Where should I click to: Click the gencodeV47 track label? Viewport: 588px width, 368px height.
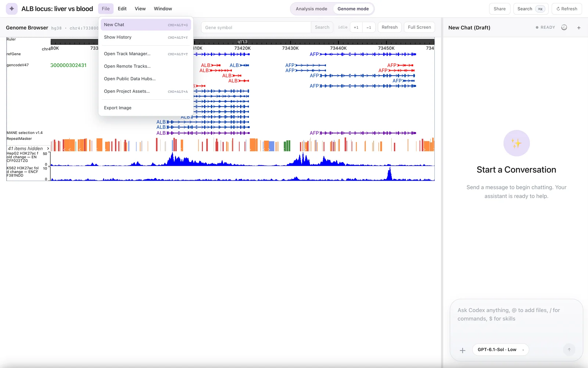pyautogui.click(x=18, y=65)
